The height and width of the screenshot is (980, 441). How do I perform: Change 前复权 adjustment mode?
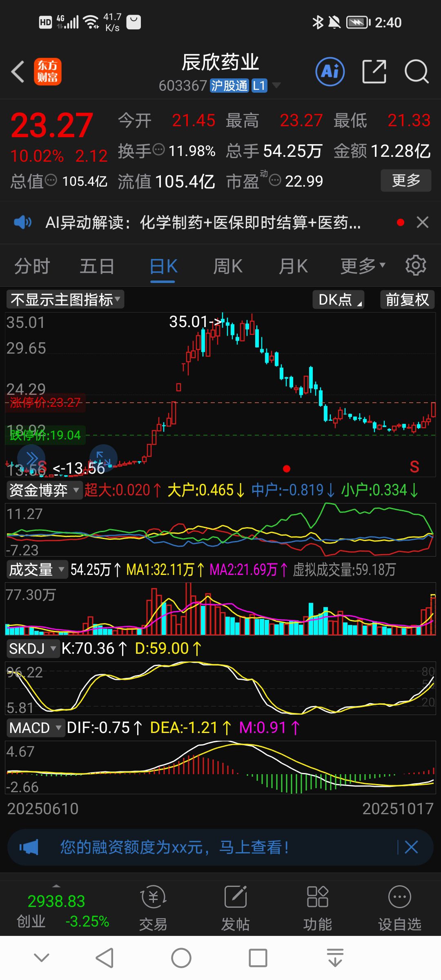408,299
